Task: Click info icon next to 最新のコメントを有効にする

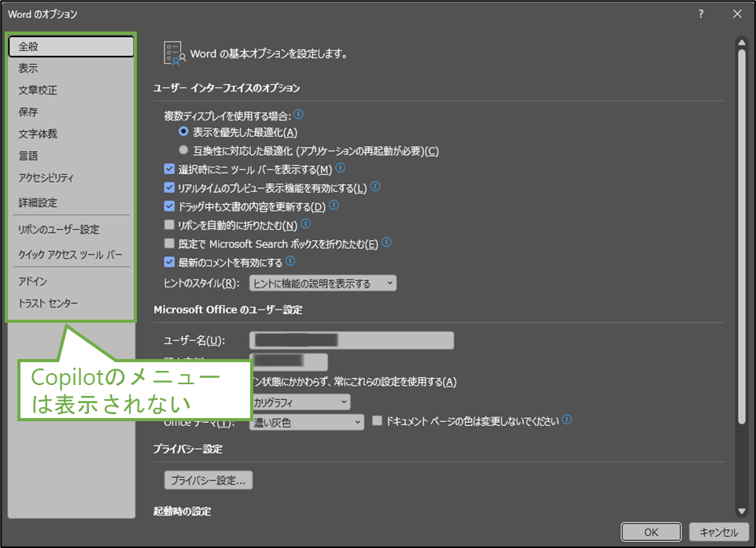Action: tap(290, 261)
